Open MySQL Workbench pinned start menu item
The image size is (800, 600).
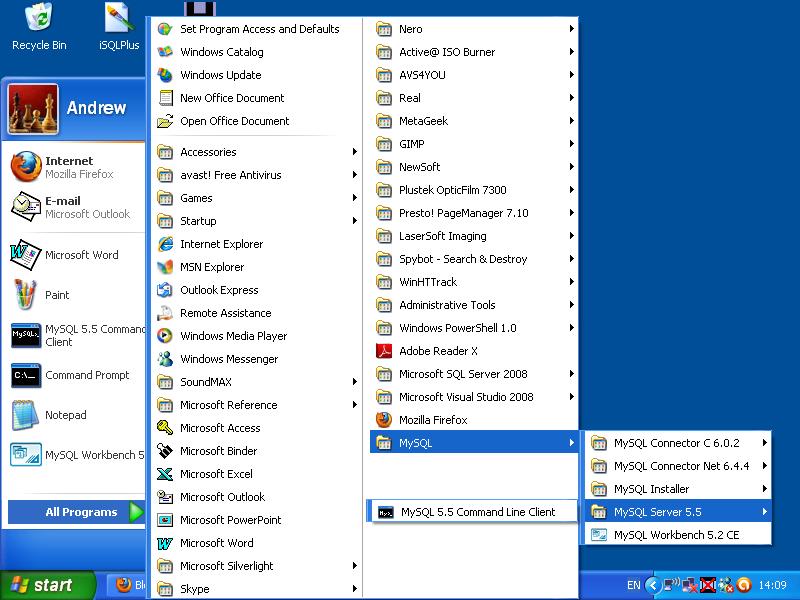pos(77,455)
